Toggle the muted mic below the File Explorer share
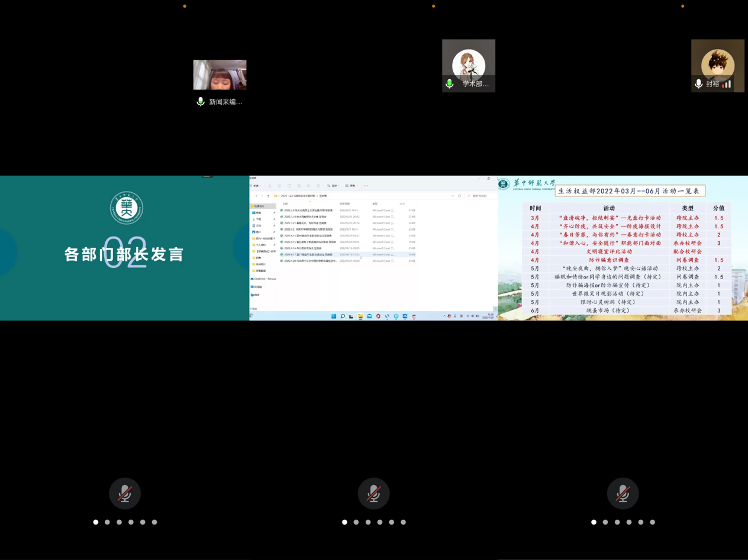The image size is (748, 560). click(x=374, y=493)
